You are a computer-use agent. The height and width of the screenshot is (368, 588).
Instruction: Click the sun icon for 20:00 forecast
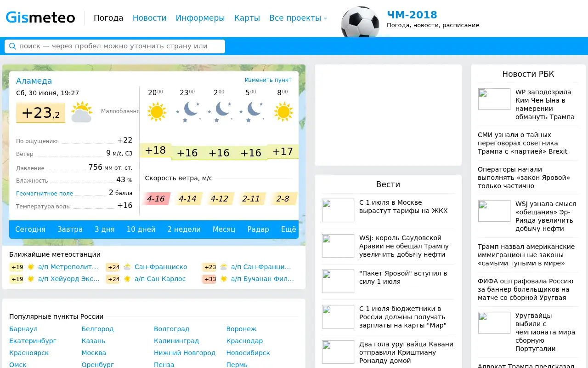coord(157,112)
